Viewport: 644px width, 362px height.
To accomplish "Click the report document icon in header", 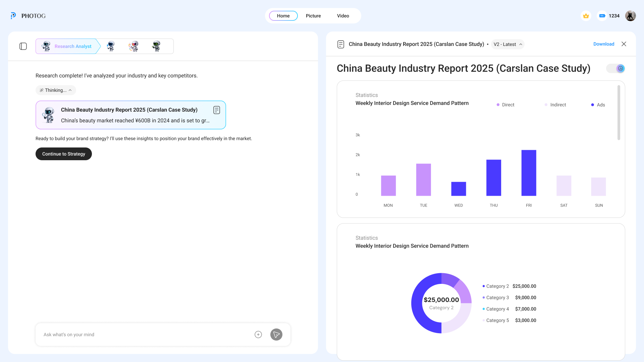I will [341, 44].
